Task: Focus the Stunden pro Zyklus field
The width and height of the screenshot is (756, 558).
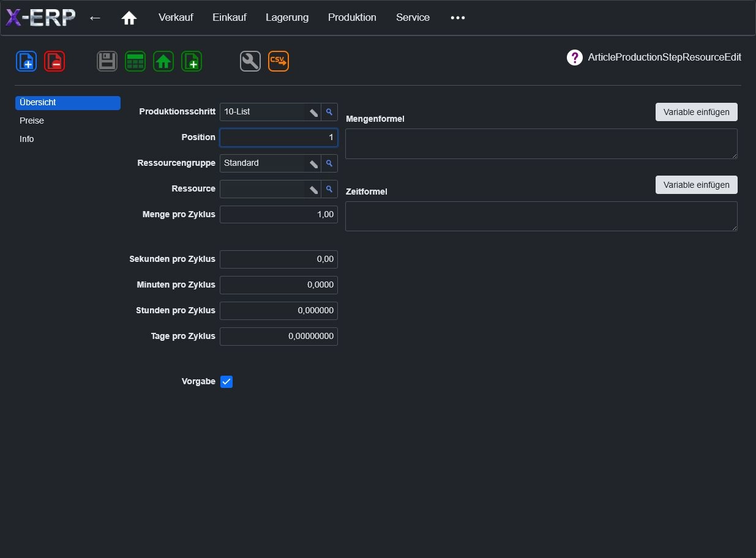Action: (x=279, y=311)
